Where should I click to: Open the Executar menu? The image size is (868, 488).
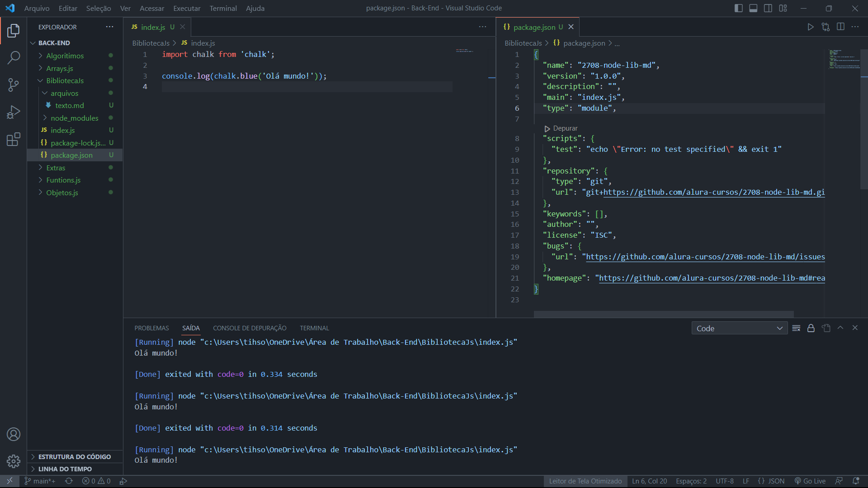(x=187, y=8)
